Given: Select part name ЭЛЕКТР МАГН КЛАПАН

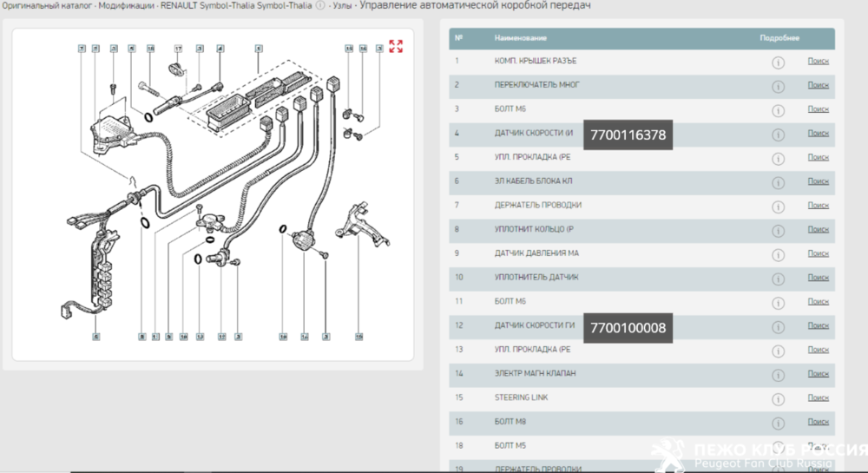Looking at the screenshot, I should click(535, 373).
